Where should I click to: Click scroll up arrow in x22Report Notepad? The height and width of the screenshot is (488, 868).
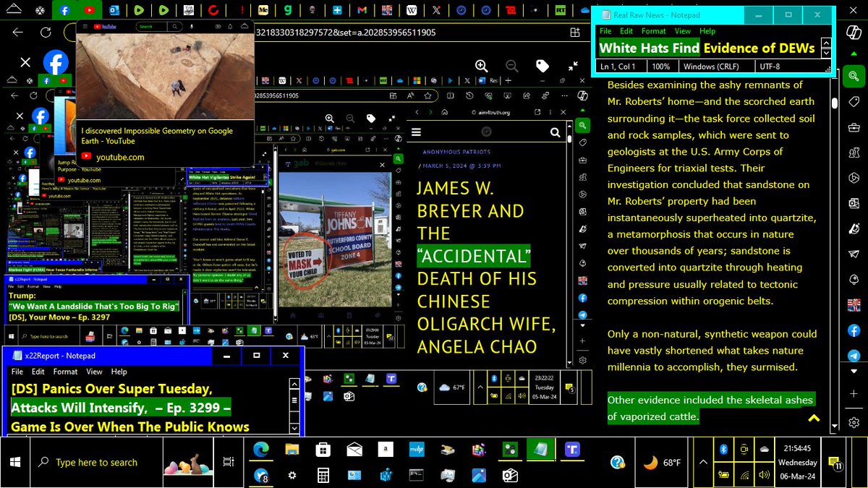[294, 385]
